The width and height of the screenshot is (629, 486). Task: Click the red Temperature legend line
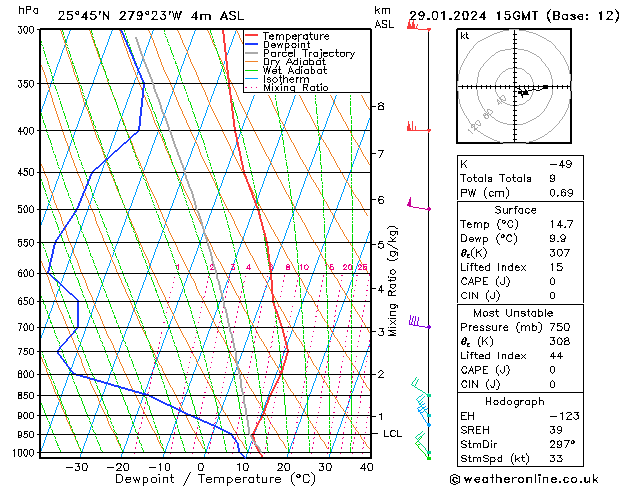252,36
